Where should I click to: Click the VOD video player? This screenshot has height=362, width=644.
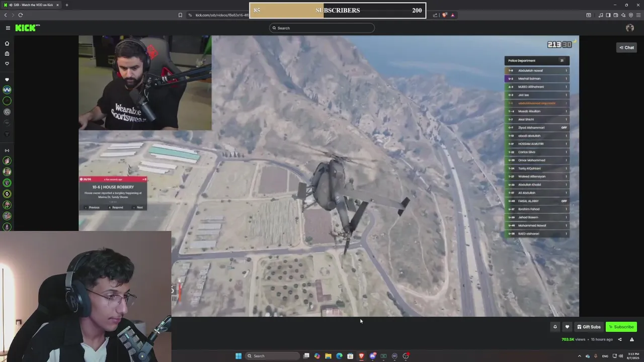[329, 176]
